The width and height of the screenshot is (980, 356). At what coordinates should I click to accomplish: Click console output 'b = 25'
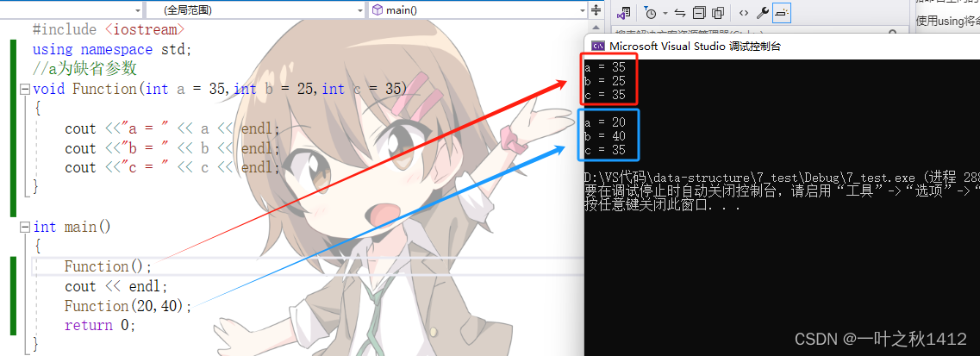tap(605, 82)
